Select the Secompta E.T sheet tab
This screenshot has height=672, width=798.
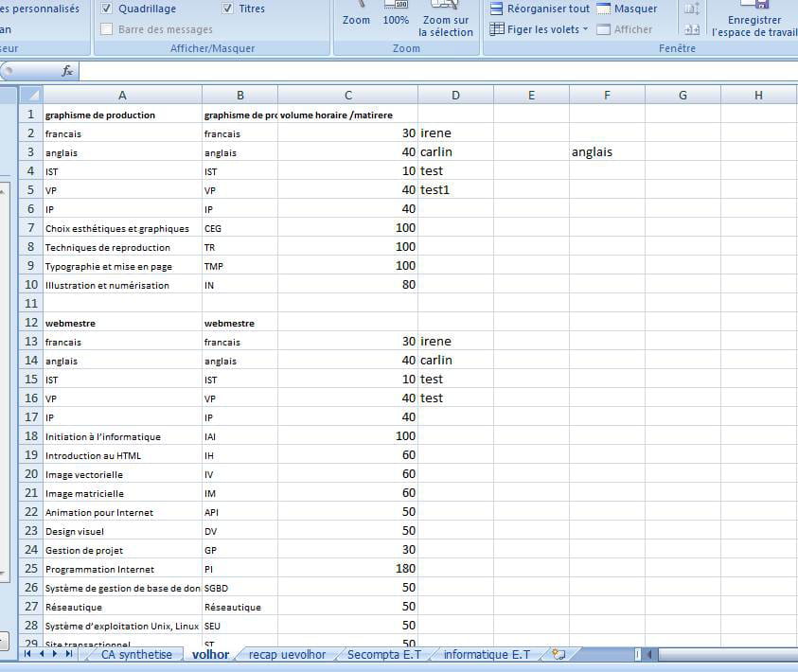[x=383, y=654]
